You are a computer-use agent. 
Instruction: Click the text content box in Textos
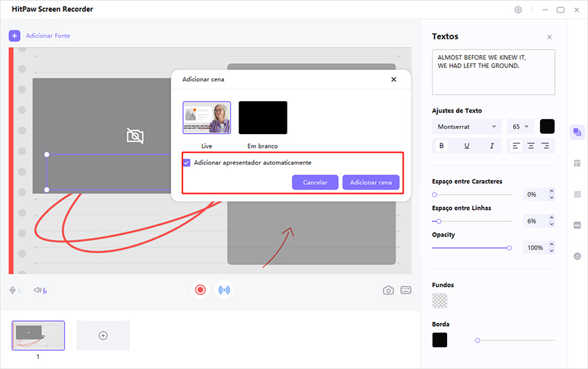click(493, 72)
